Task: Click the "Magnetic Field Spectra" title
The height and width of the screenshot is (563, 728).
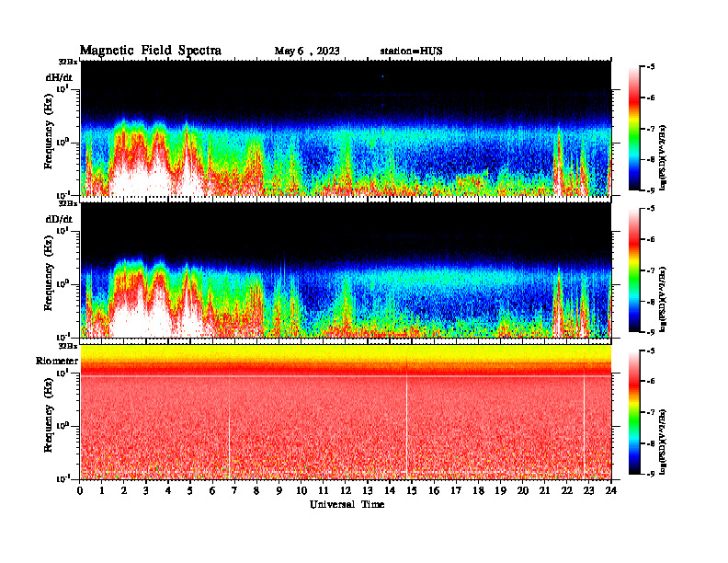Action: [x=151, y=51]
